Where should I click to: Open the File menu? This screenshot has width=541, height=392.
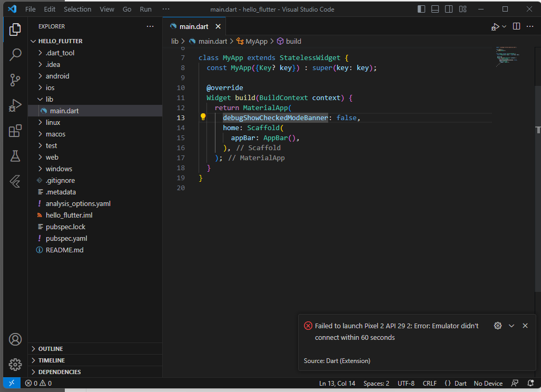pos(31,9)
